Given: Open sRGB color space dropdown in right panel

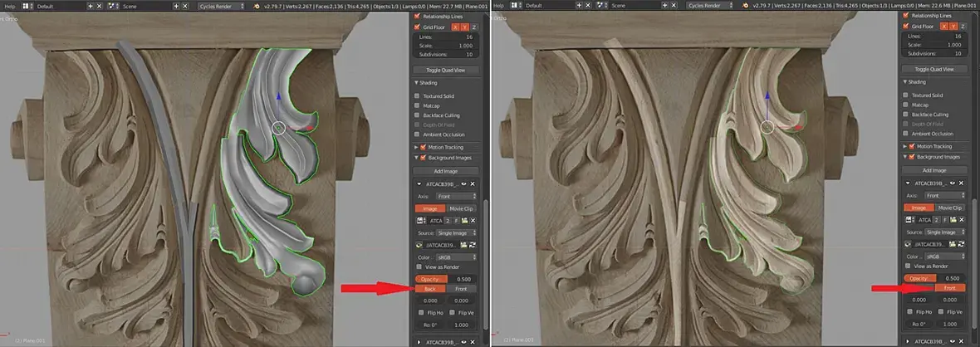Looking at the screenshot, I should 945,257.
